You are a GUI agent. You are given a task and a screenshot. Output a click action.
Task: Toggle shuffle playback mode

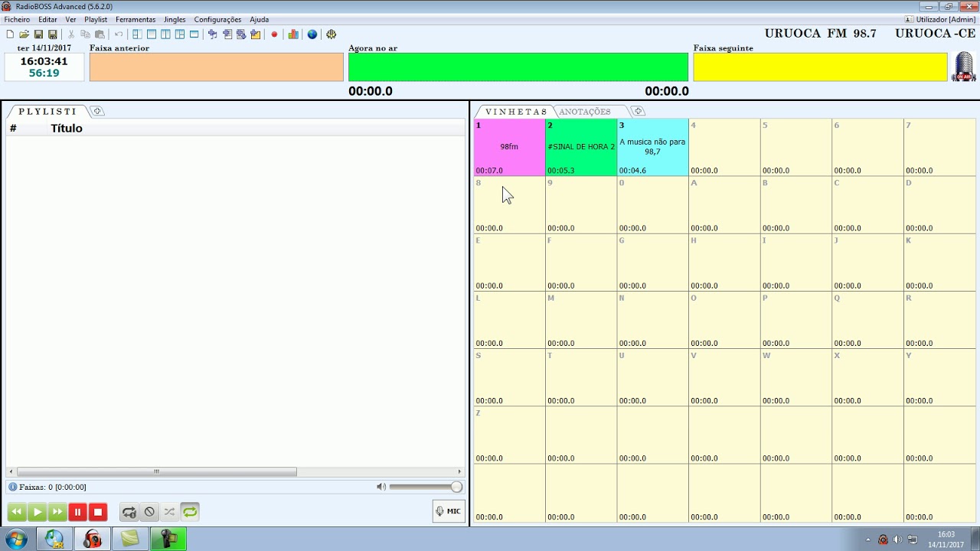[x=169, y=512]
